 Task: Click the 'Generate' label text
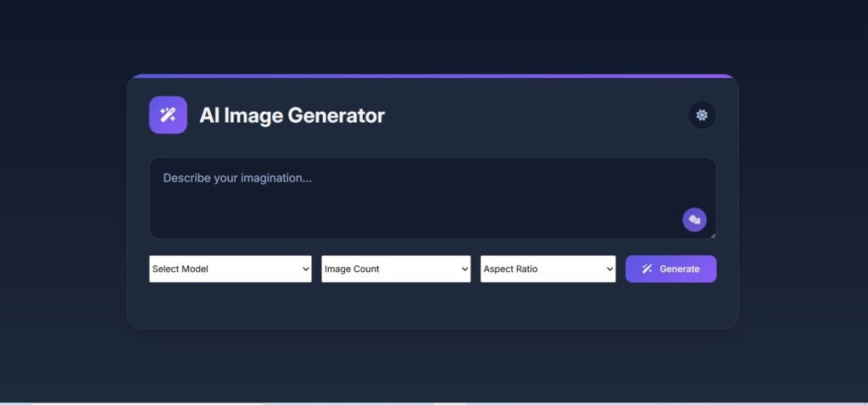(680, 269)
